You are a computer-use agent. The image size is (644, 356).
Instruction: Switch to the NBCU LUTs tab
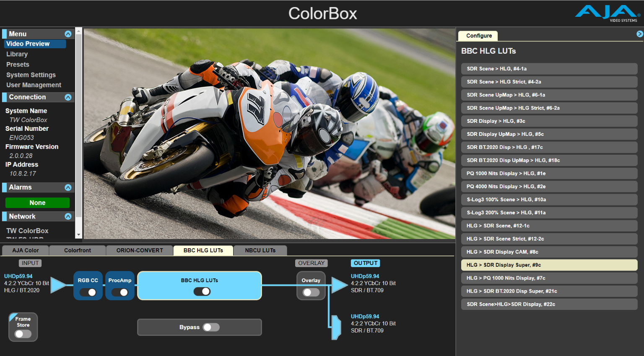pos(260,250)
